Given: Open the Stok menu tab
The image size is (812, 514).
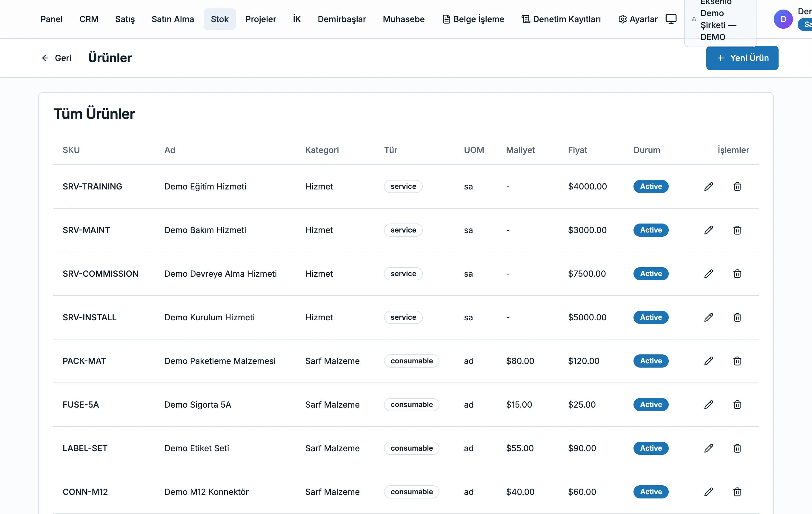Looking at the screenshot, I should pyautogui.click(x=219, y=19).
